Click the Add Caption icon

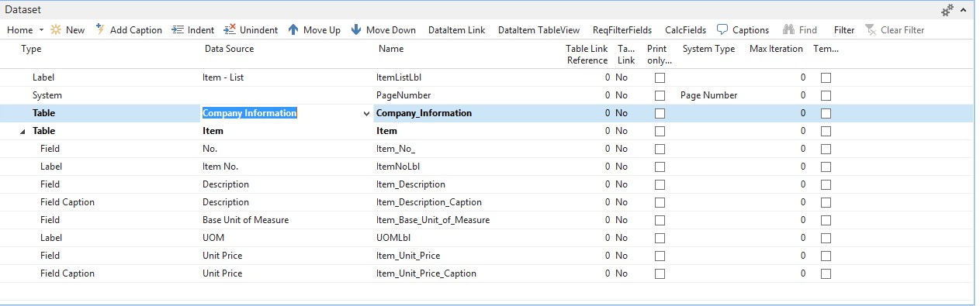pyautogui.click(x=100, y=29)
